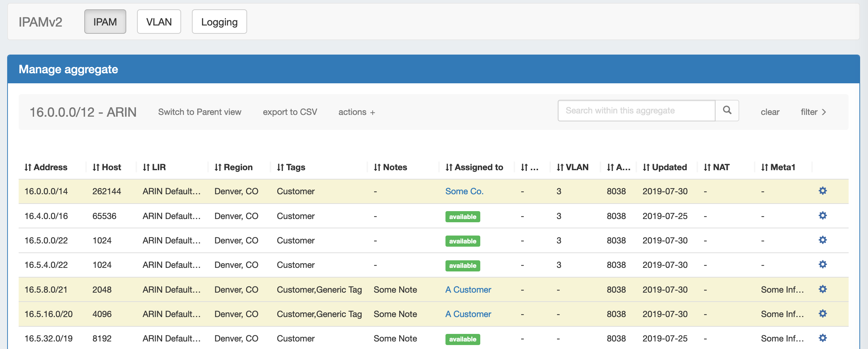Open gear menu for 16.5.32.0/19 row
The height and width of the screenshot is (349, 868).
coord(822,338)
